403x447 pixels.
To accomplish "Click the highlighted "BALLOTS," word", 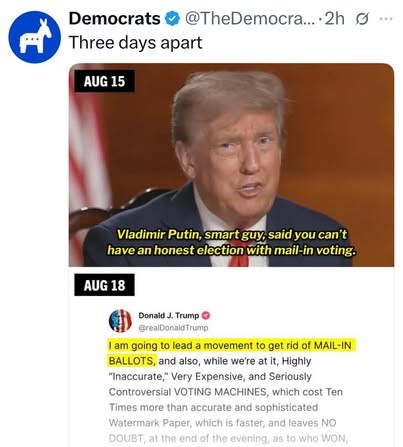I will pyautogui.click(x=132, y=361).
